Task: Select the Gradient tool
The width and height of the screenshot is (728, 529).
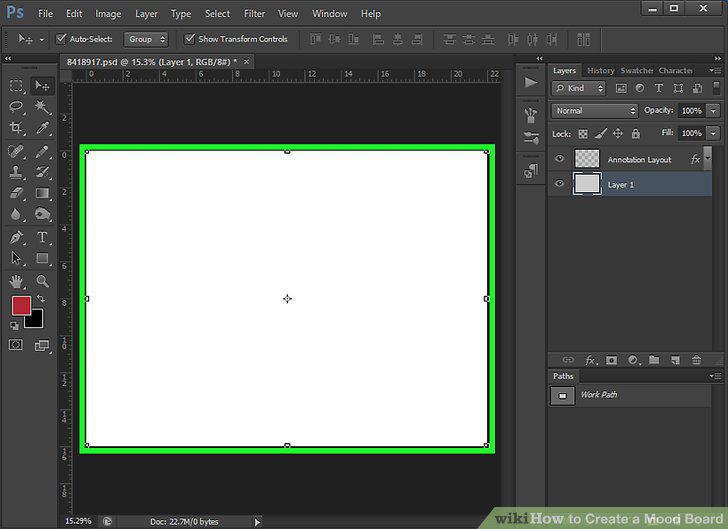Action: click(42, 193)
